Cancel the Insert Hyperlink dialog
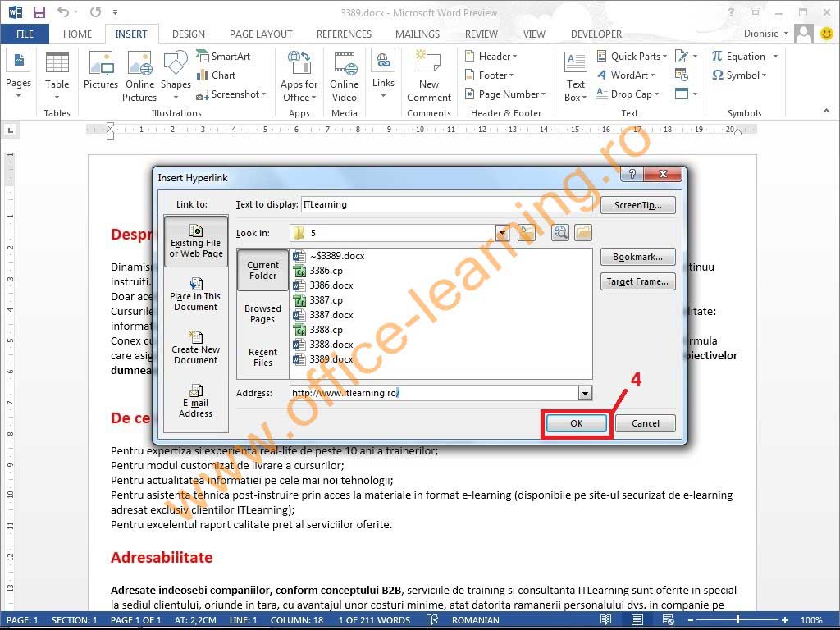Screen dimensions: 840x630 point(646,423)
